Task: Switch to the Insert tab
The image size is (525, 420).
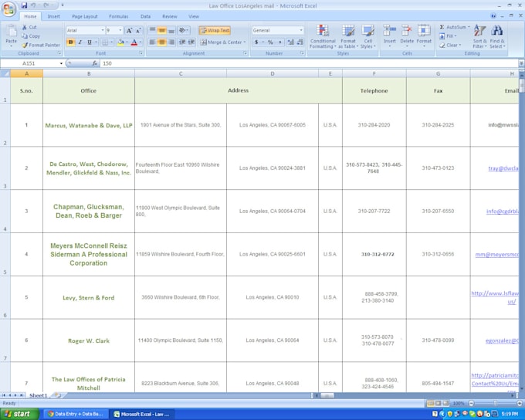Action: (53, 16)
